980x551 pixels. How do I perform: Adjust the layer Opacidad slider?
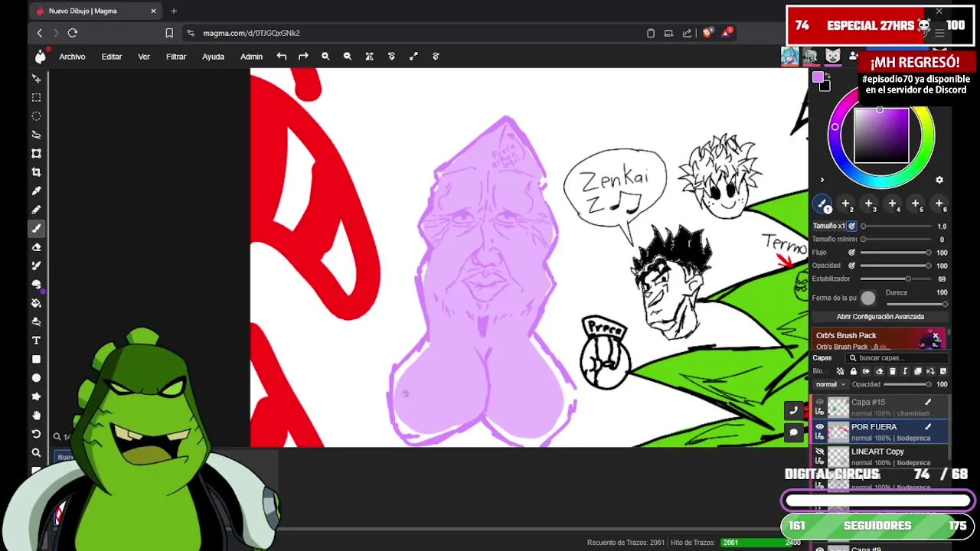pyautogui.click(x=908, y=384)
